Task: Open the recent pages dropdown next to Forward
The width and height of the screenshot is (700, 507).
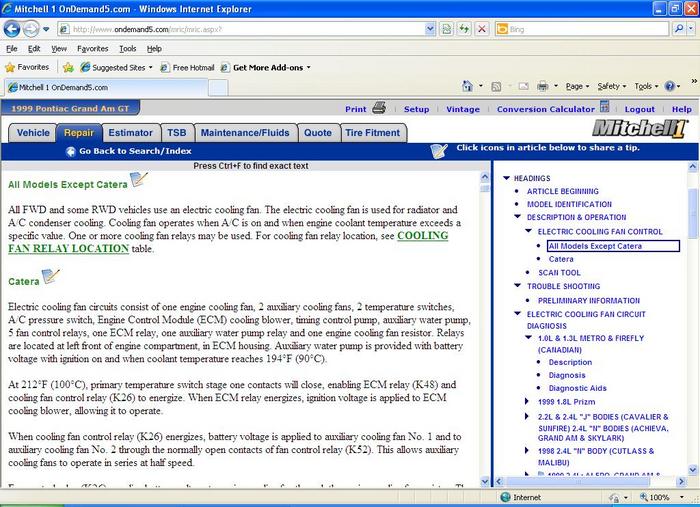Action: pyautogui.click(x=46, y=30)
